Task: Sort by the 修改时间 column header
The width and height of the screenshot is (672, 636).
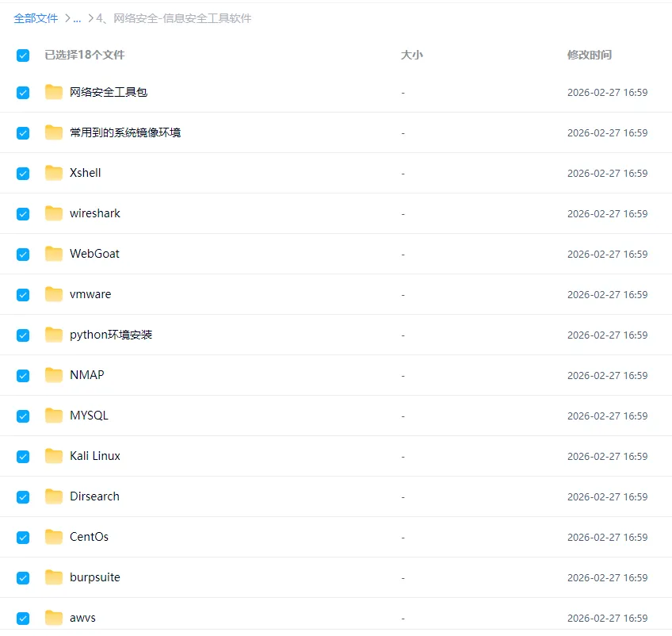Action: click(590, 55)
